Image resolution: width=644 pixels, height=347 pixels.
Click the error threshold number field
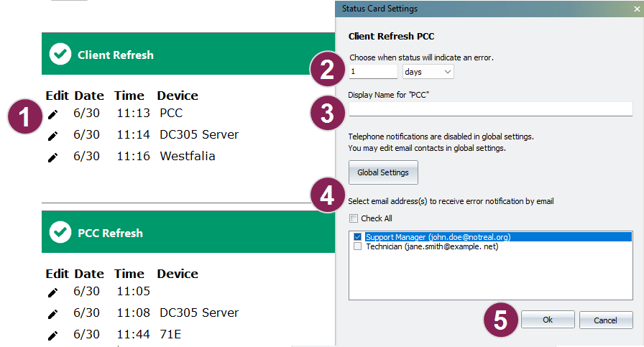click(372, 72)
